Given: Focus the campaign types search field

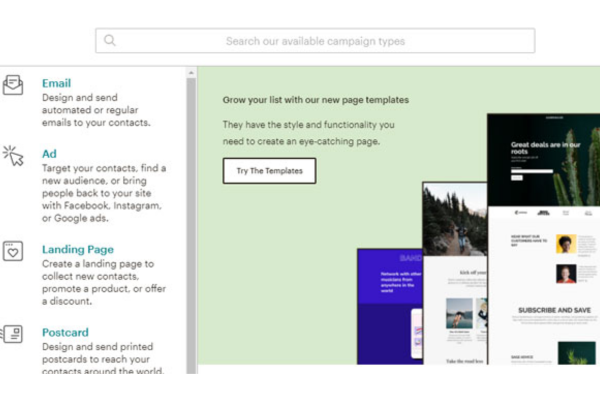Looking at the screenshot, I should pyautogui.click(x=315, y=41).
